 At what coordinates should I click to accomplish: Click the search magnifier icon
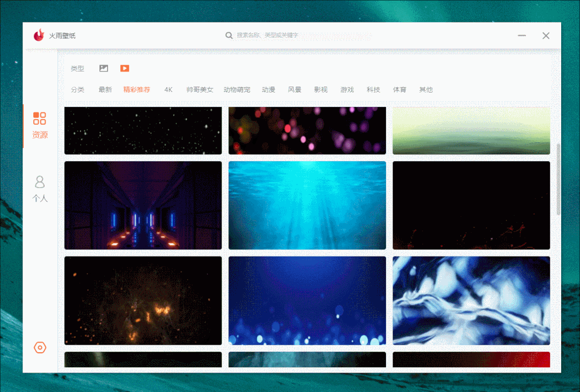(229, 35)
